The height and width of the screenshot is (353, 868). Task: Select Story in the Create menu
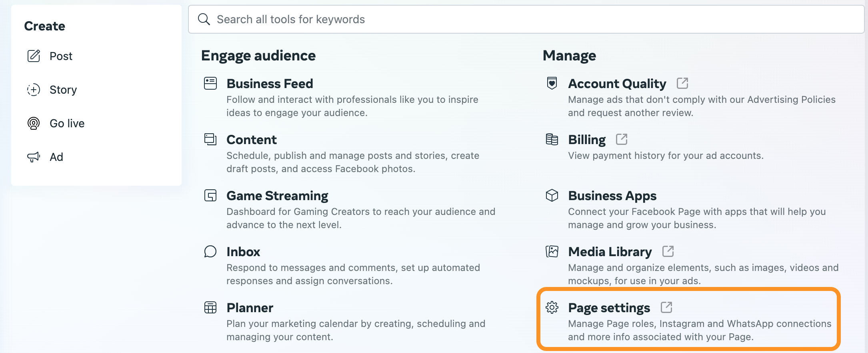(x=63, y=90)
